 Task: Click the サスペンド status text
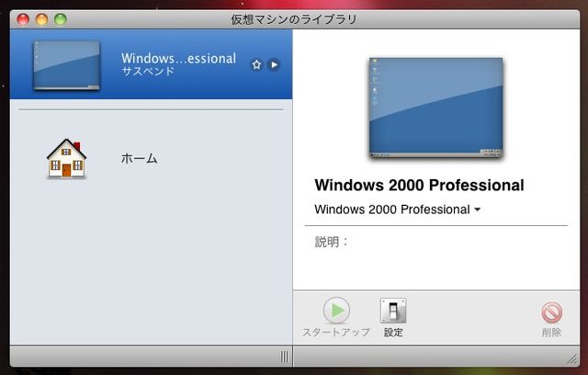point(148,72)
